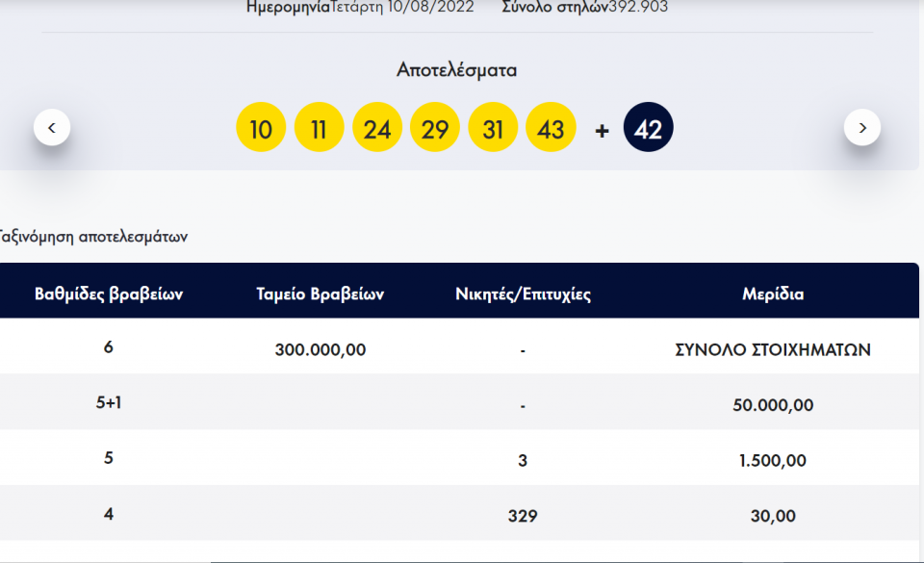924x563 pixels.
Task: Select the Βαθμίδες βραβείων column header
Action: 108,293
